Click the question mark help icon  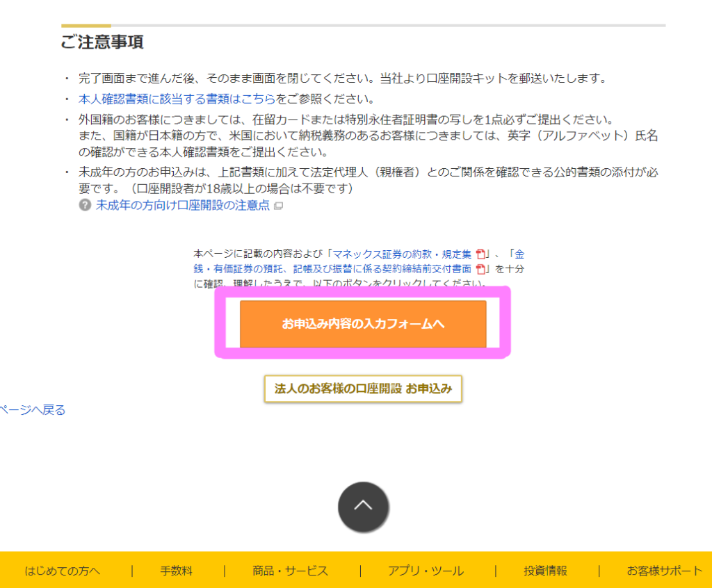tap(85, 205)
